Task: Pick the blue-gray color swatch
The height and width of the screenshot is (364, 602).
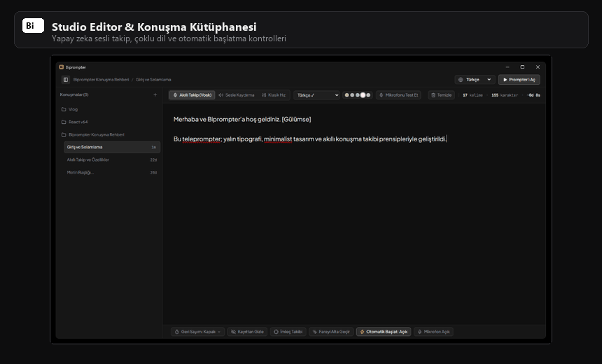Action: click(358, 95)
